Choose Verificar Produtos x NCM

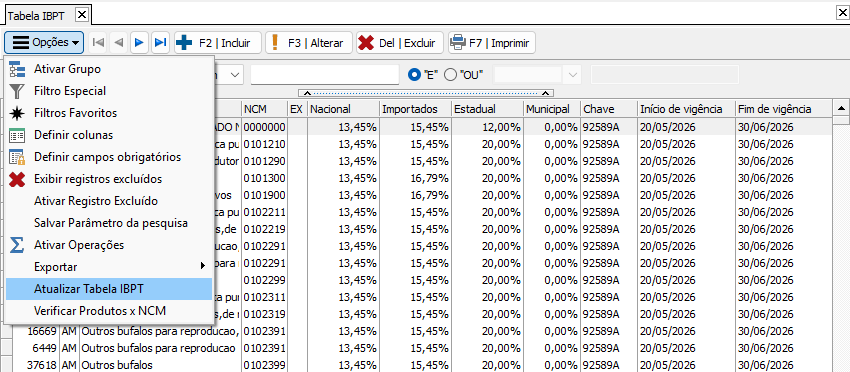tap(109, 311)
